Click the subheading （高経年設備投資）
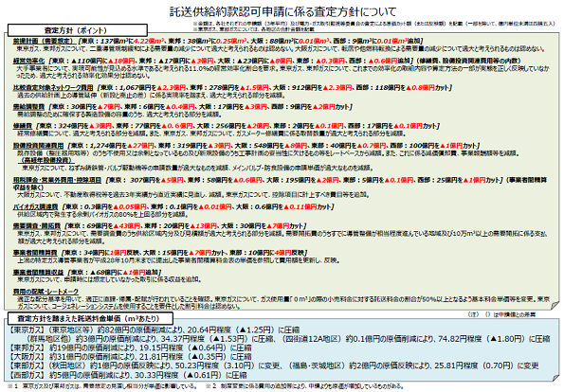Viewport: 564px width, 392px height. [45, 160]
